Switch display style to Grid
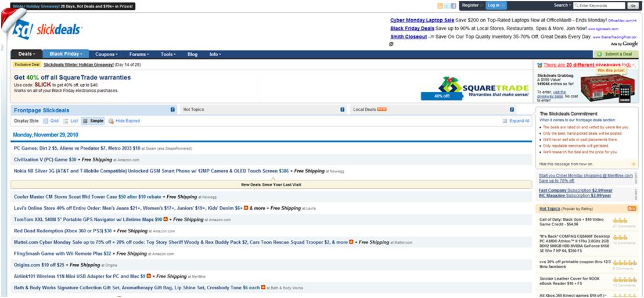The image size is (644, 298). point(51,121)
